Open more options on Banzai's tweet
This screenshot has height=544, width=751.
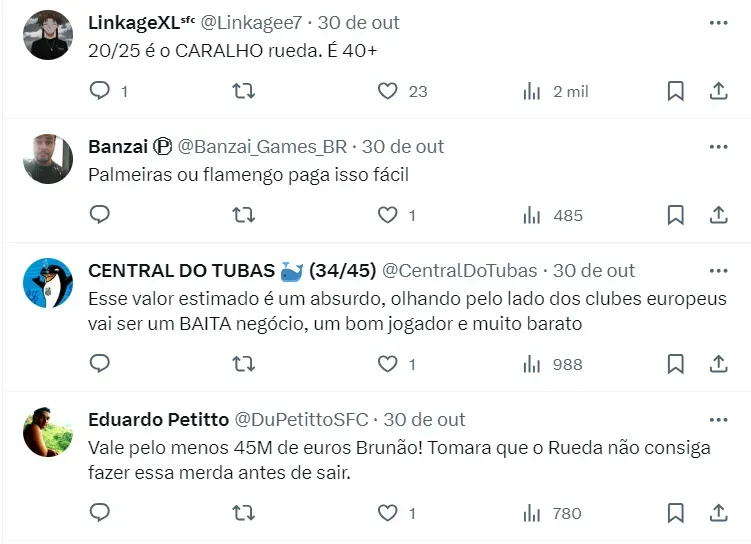tap(718, 147)
